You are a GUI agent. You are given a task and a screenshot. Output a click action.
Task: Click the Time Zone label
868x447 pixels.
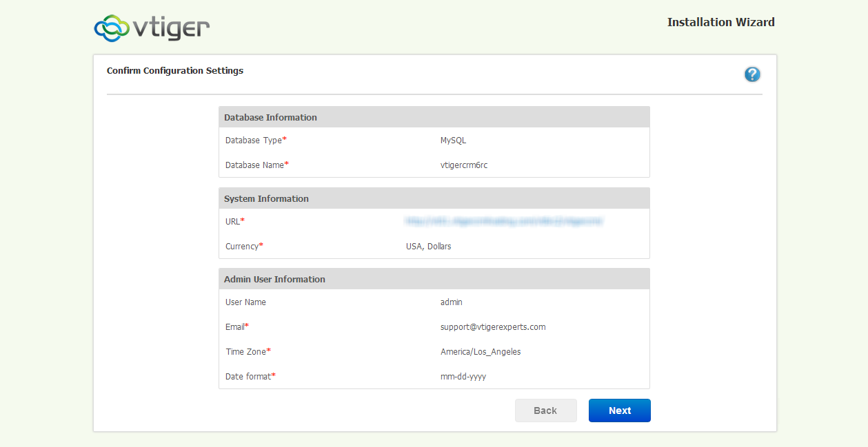245,352
